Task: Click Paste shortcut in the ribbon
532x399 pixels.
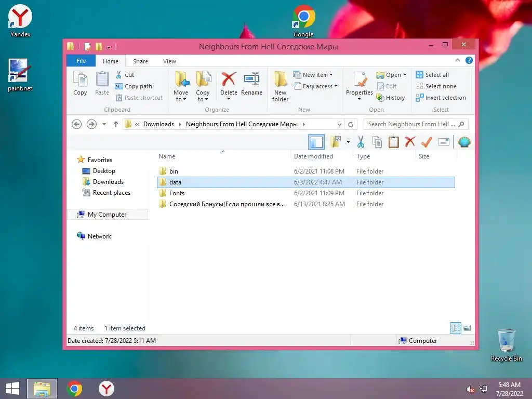Action: pyautogui.click(x=139, y=98)
